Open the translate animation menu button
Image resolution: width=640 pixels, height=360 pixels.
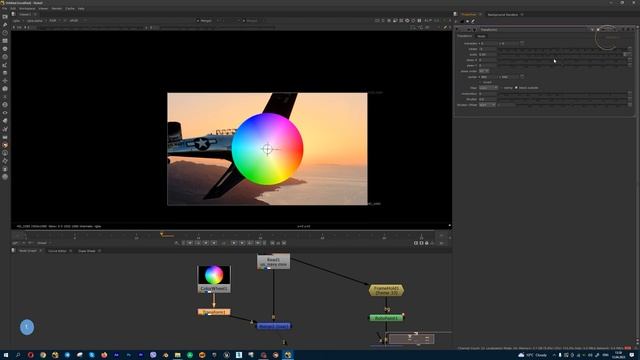522,43
